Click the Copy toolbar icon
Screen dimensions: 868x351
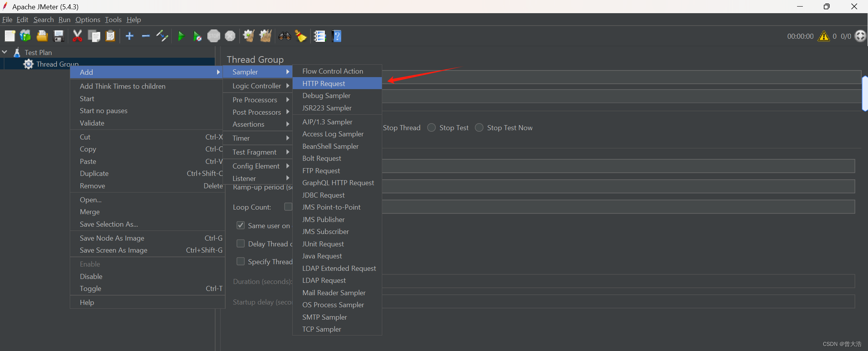click(x=94, y=36)
